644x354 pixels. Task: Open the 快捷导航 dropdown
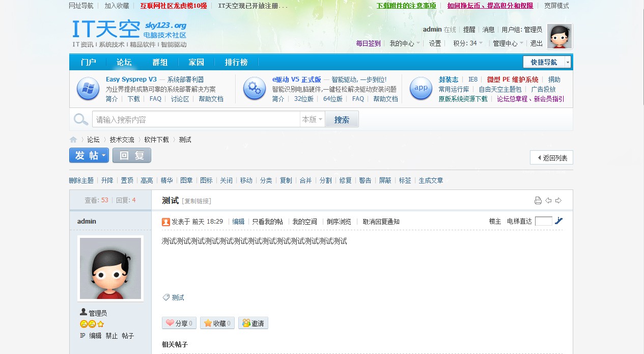(x=547, y=62)
